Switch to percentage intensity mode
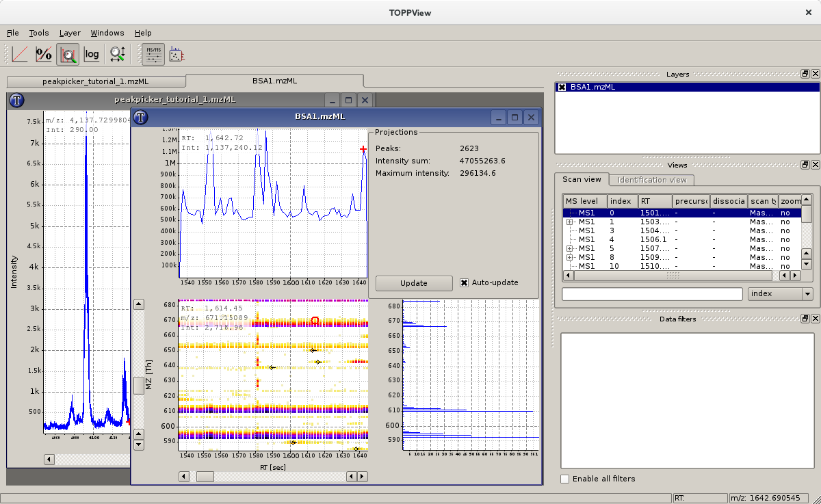The image size is (821, 504). pos(44,54)
